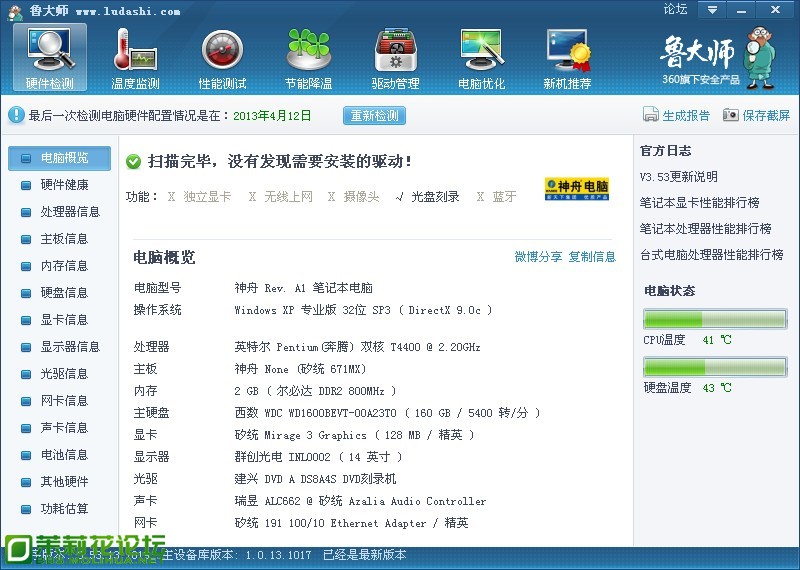Open the 论坛 forum link
The height and width of the screenshot is (570, 800).
[x=675, y=9]
